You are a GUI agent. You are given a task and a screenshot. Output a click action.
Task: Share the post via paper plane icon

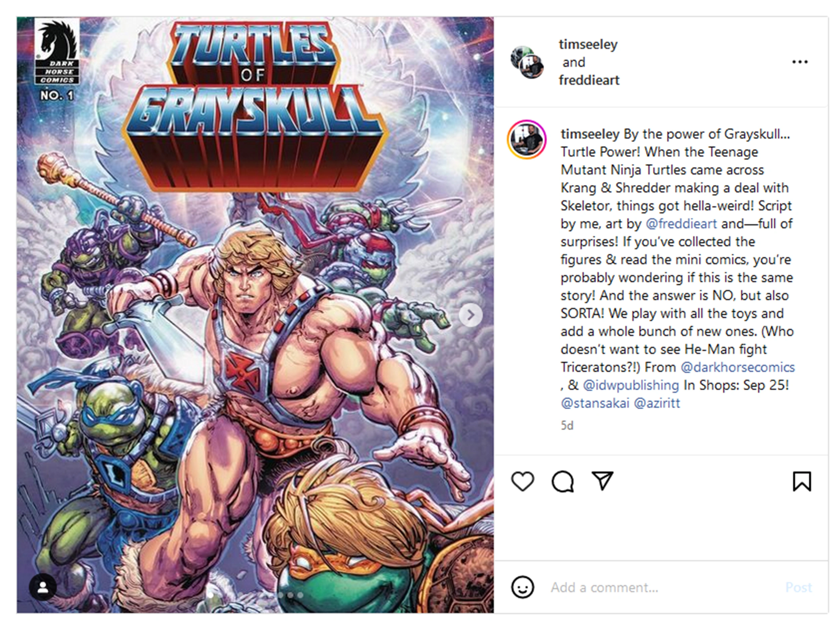coord(603,481)
